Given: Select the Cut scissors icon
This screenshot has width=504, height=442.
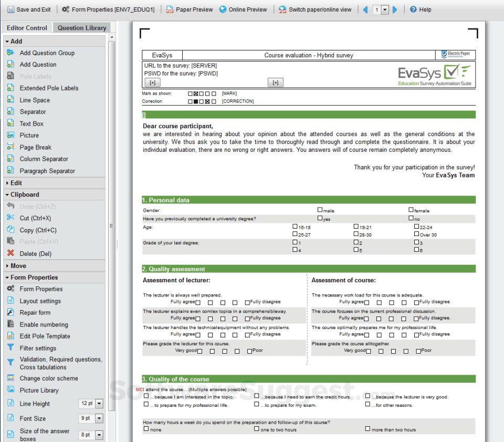Looking at the screenshot, I should (10, 218).
